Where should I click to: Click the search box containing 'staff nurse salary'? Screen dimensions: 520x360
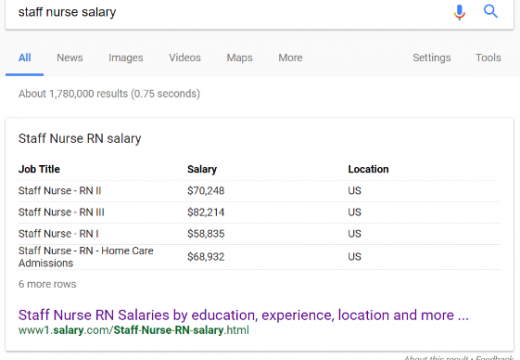(x=227, y=12)
